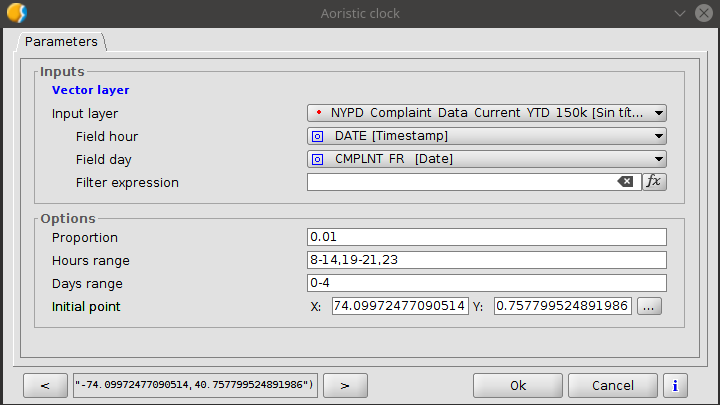
Task: Select the Initial point Y coordinate field
Action: [x=562, y=306]
